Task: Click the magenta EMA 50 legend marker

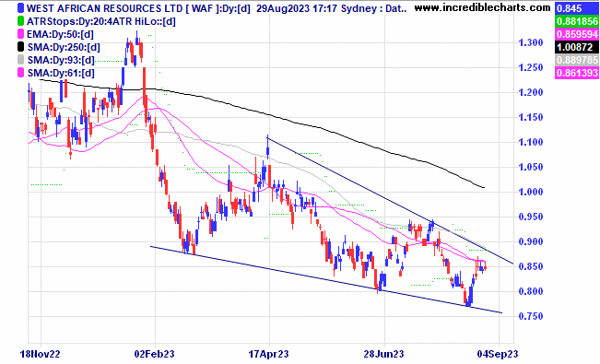Action: (21, 34)
